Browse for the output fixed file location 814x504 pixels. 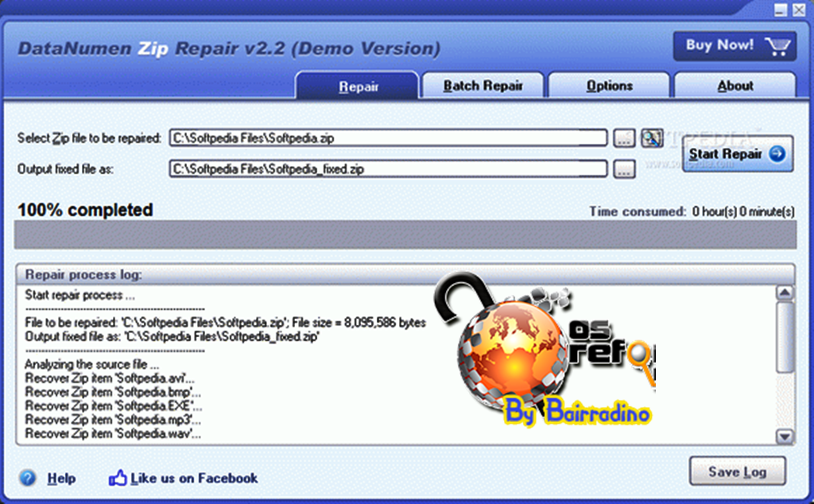coord(624,169)
